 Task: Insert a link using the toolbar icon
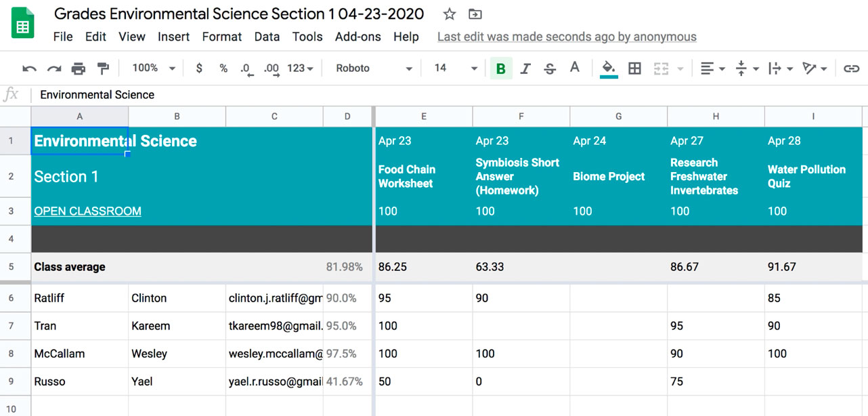coord(852,68)
